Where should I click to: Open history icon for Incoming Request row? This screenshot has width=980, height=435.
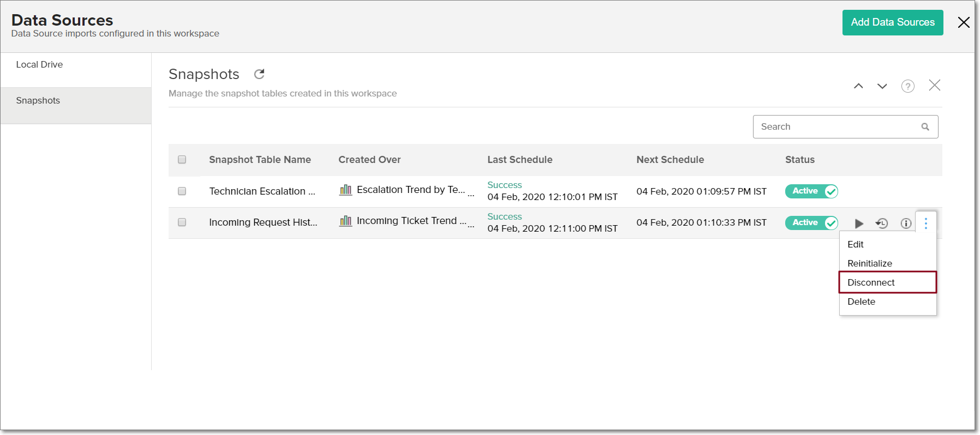click(x=882, y=223)
